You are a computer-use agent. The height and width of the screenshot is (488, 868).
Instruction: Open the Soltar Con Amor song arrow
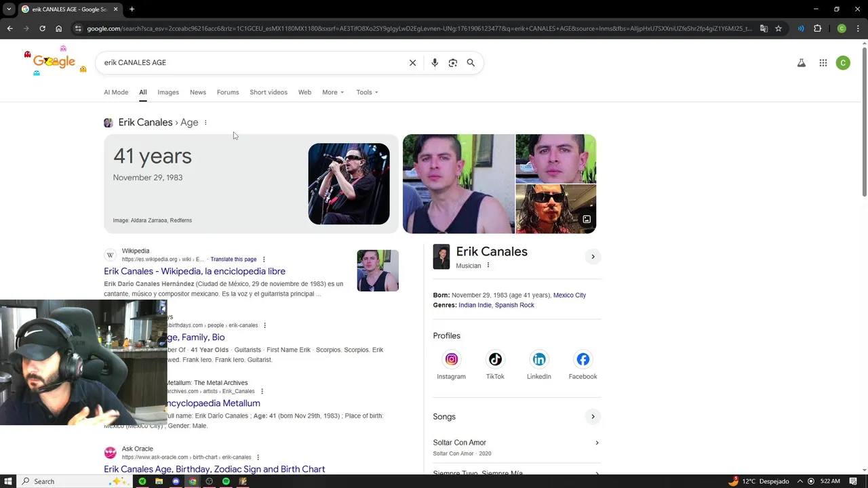point(597,443)
